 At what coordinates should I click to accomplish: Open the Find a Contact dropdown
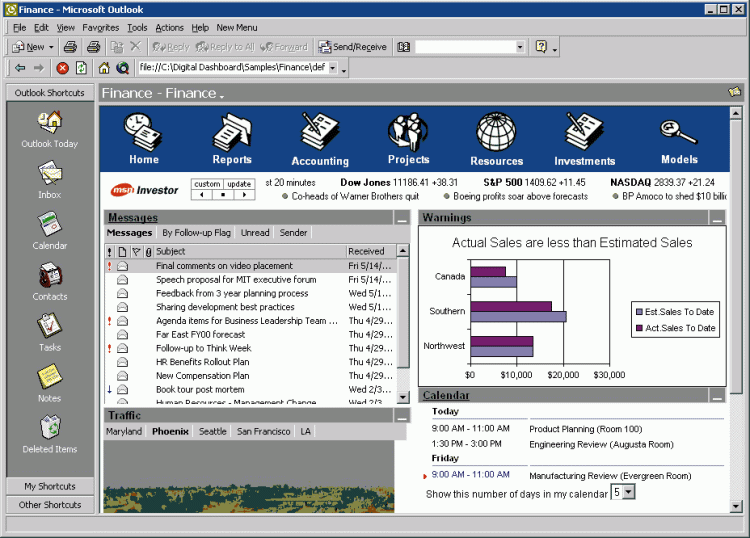520,47
